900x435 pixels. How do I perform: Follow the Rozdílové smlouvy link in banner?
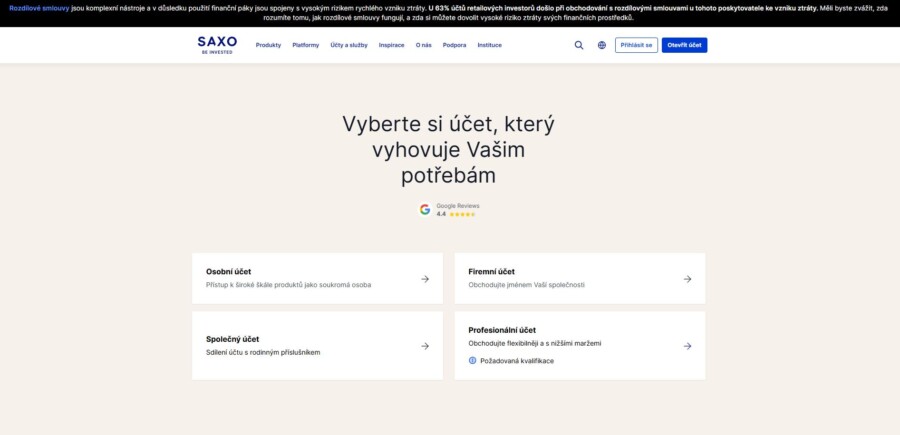point(39,8)
